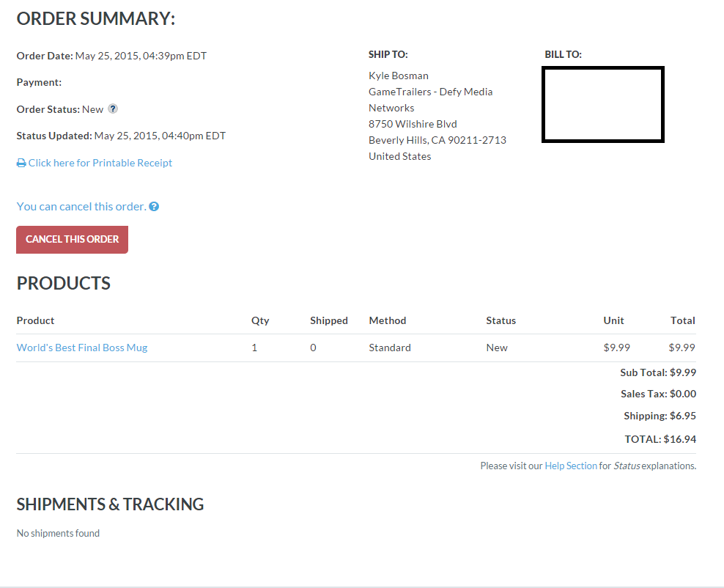This screenshot has width=724, height=588.
Task: Click the redacted Bill To box
Action: click(x=602, y=104)
